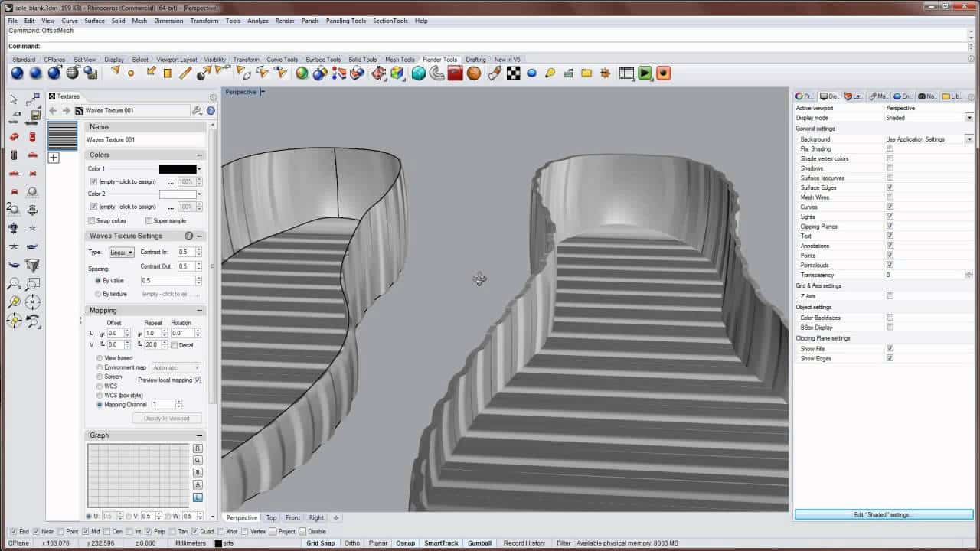Screen dimensions: 980x551
Task: Click the R channel graph button
Action: point(198,448)
